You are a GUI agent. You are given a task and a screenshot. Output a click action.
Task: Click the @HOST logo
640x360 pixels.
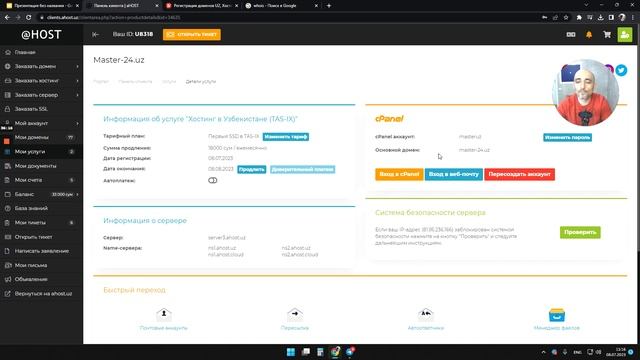click(41, 35)
